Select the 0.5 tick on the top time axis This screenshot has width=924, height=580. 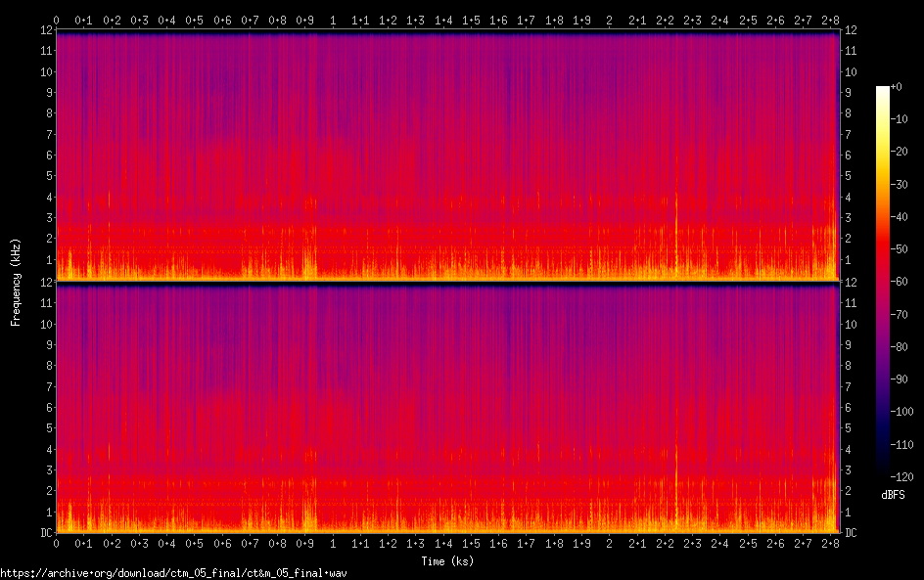pos(195,21)
